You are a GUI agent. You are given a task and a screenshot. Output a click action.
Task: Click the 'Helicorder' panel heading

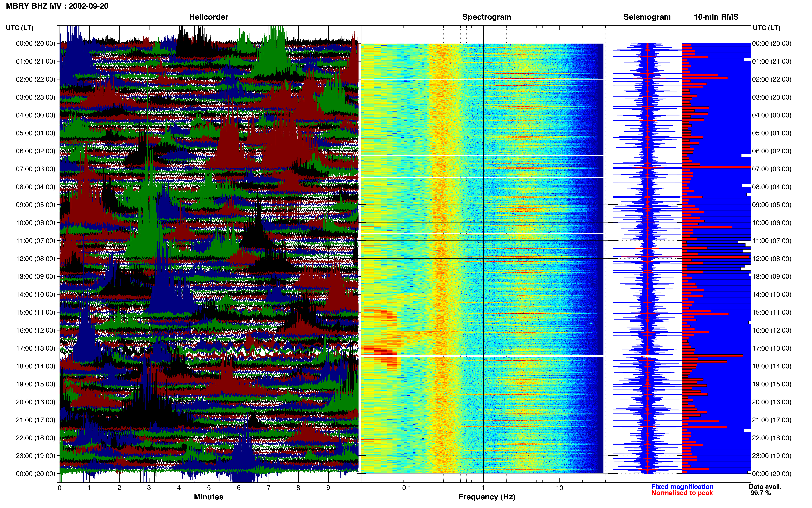[x=209, y=17]
